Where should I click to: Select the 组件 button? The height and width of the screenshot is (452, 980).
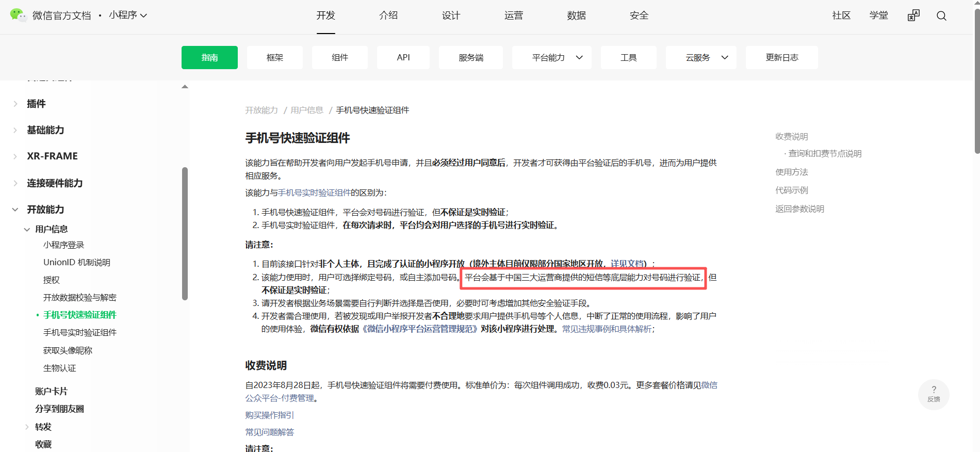coord(340,57)
